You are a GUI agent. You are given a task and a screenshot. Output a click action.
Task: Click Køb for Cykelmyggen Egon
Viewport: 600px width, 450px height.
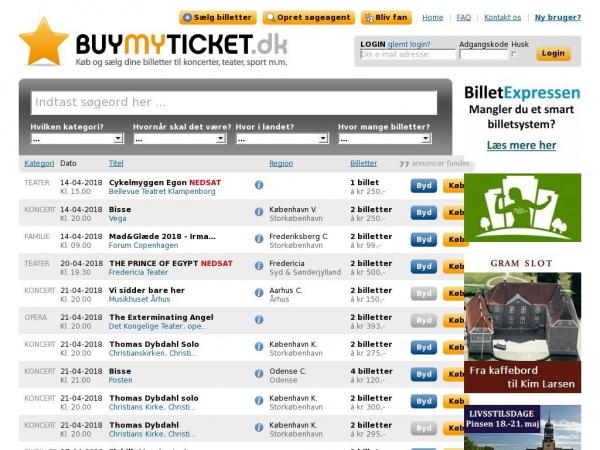454,186
